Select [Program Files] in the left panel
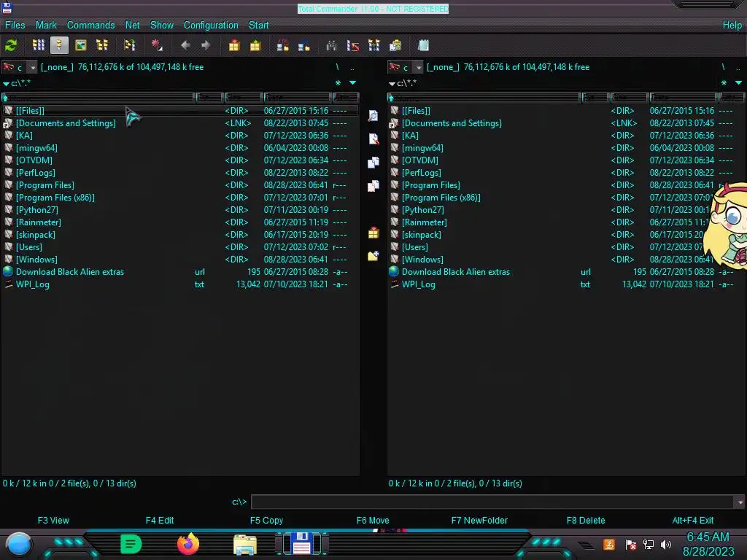 pos(180,185)
